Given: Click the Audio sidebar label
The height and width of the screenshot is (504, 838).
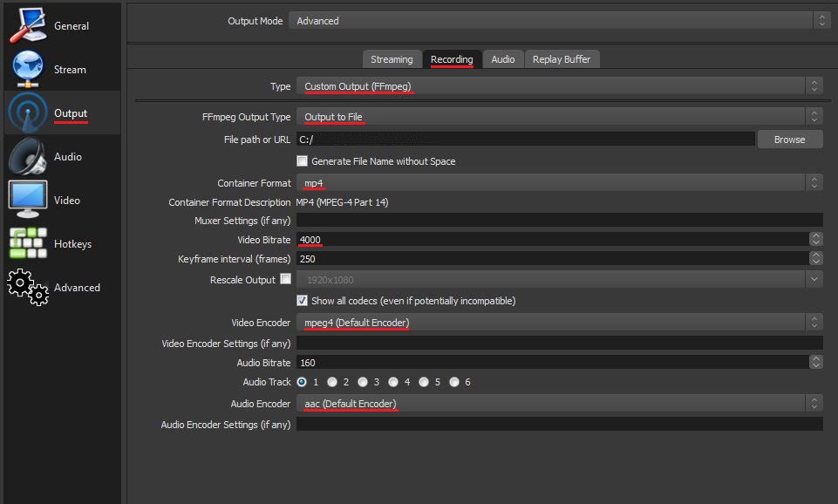Looking at the screenshot, I should (68, 157).
